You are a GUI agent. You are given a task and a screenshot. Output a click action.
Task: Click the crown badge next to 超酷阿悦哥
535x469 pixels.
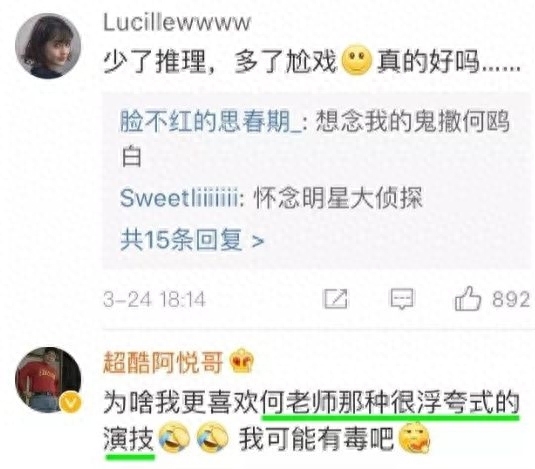(242, 361)
